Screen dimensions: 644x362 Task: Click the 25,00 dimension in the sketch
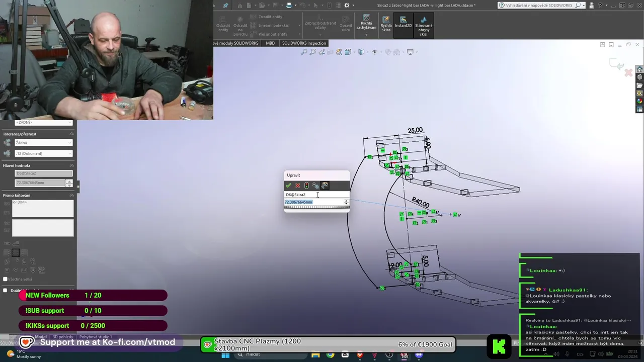tap(415, 130)
